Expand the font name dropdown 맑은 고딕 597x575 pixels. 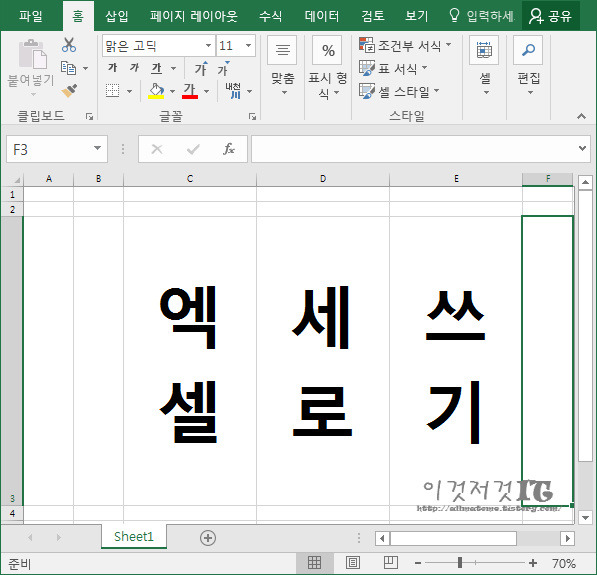point(208,46)
